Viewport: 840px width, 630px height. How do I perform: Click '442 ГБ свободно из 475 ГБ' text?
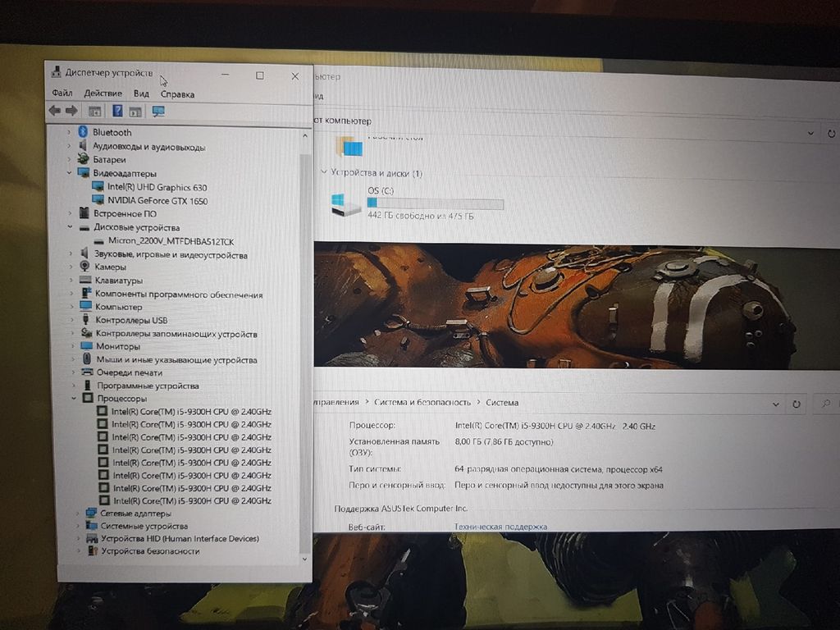click(421, 216)
